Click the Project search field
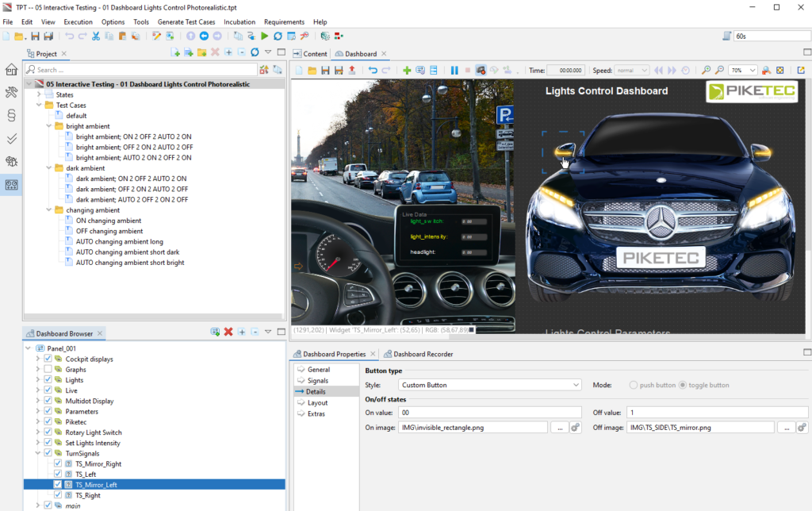 (x=141, y=70)
